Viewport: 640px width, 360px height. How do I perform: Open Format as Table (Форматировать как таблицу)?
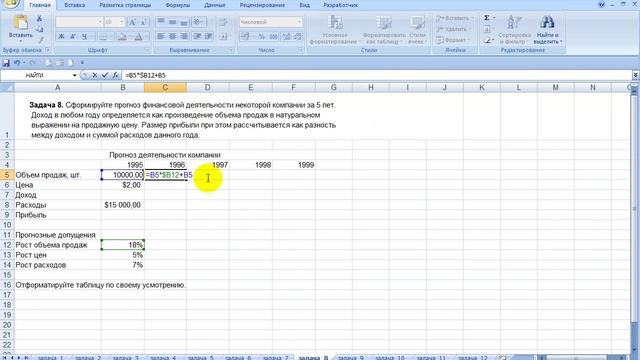coord(384,29)
